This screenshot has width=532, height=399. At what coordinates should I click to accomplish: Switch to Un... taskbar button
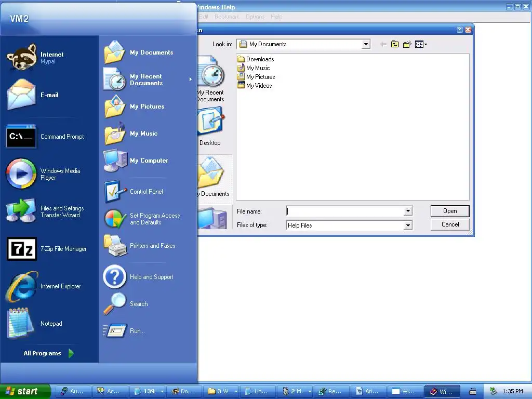pos(258,392)
